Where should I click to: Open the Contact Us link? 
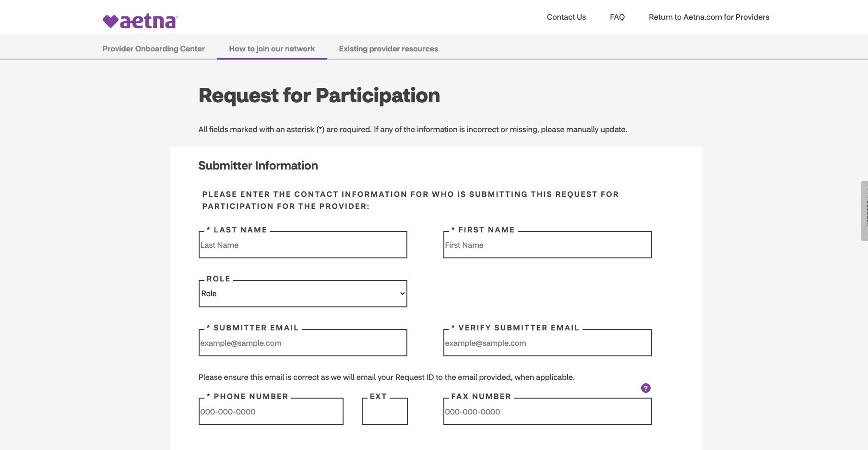(x=566, y=17)
